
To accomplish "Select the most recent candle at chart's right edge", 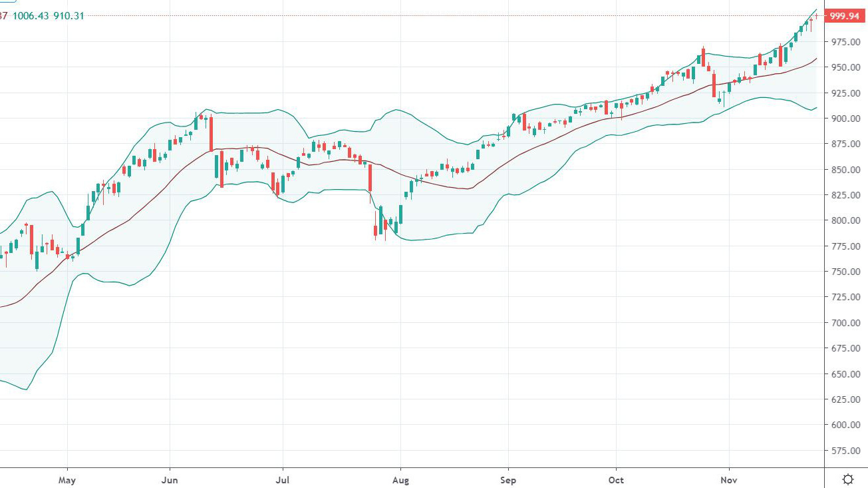I will tap(816, 16).
